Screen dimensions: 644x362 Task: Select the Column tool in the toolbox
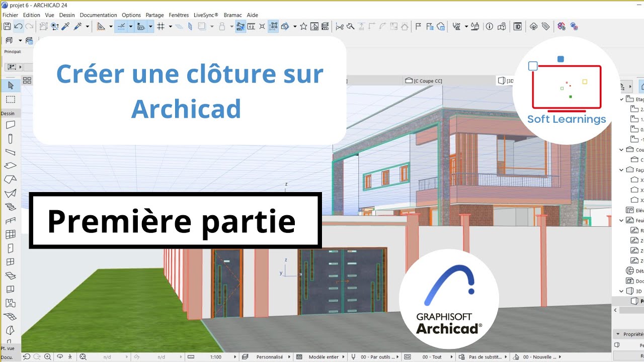pos(11,139)
